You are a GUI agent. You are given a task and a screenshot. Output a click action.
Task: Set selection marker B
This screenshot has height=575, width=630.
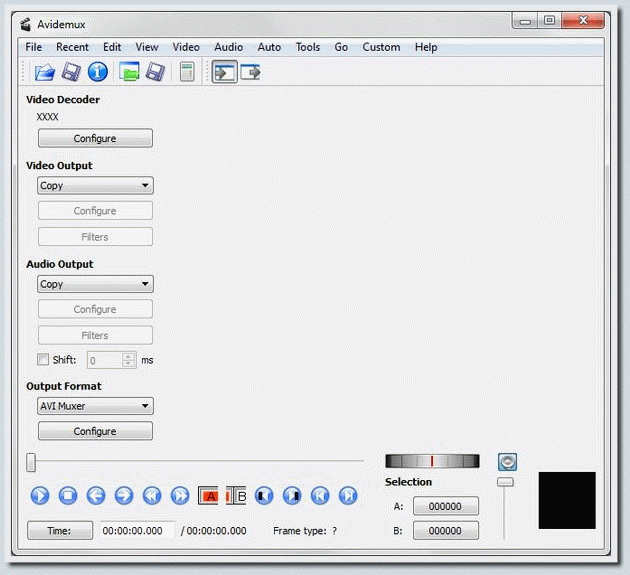coord(236,496)
